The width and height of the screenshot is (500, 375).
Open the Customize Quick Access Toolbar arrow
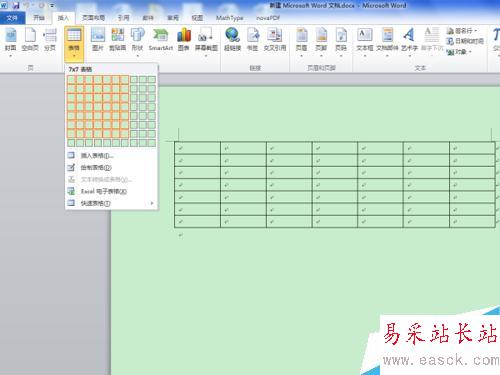[52, 6]
